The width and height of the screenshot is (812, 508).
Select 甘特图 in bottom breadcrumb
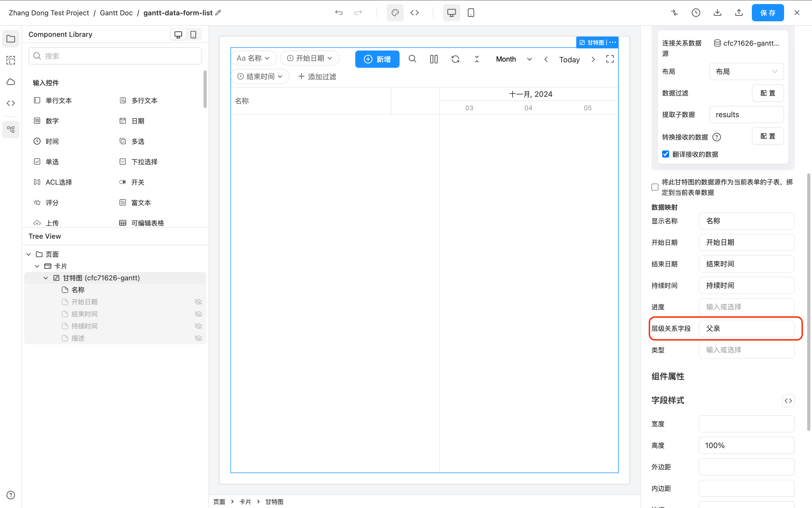coord(274,502)
